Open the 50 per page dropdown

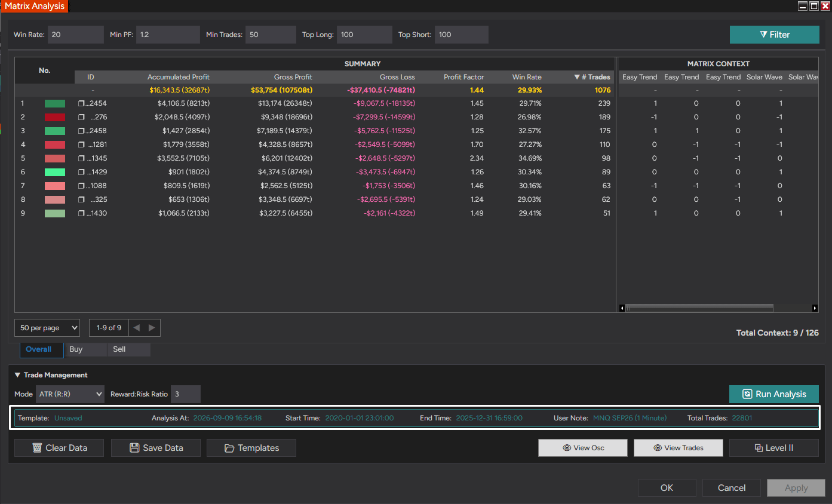point(47,328)
